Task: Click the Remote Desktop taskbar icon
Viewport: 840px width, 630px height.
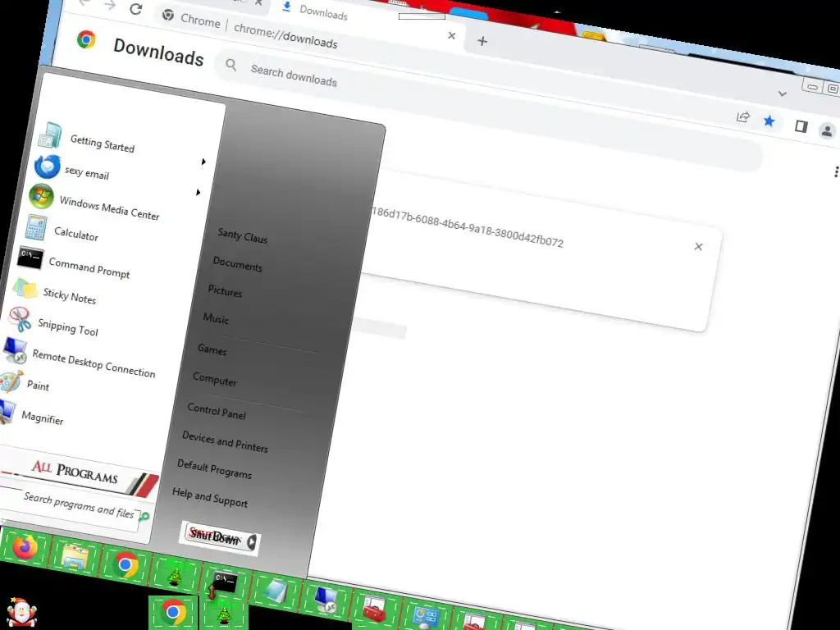Action: point(325,599)
